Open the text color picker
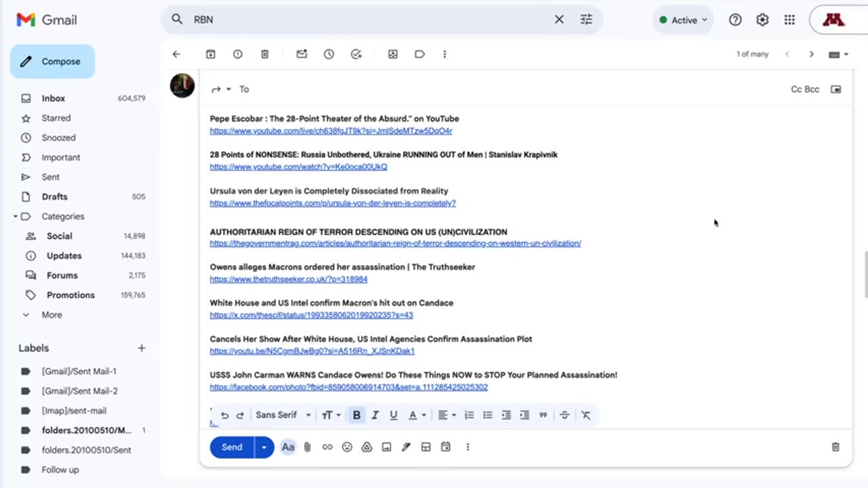This screenshot has height=488, width=868. click(x=416, y=415)
